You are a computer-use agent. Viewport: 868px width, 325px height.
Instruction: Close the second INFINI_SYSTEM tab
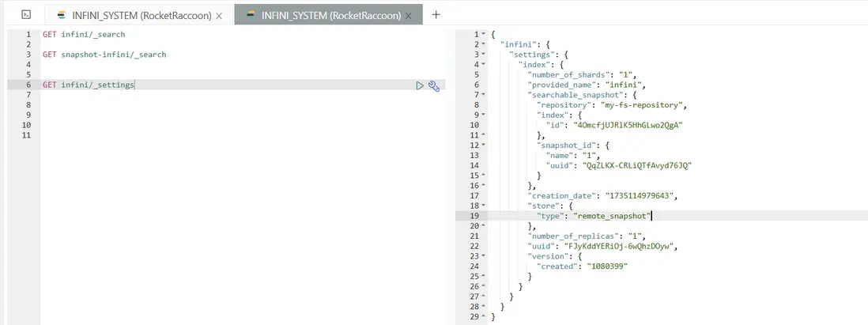pyautogui.click(x=409, y=16)
